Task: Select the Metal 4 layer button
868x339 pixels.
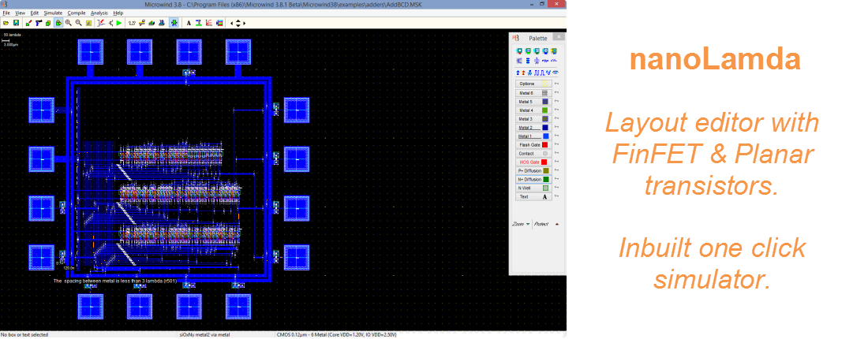Action: (x=533, y=110)
